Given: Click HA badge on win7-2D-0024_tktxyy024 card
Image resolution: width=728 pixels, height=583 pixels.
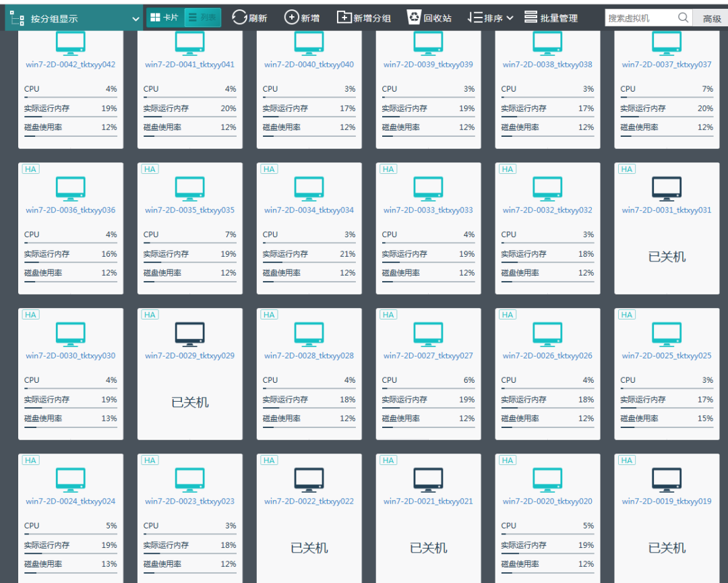Looking at the screenshot, I should pyautogui.click(x=30, y=460).
